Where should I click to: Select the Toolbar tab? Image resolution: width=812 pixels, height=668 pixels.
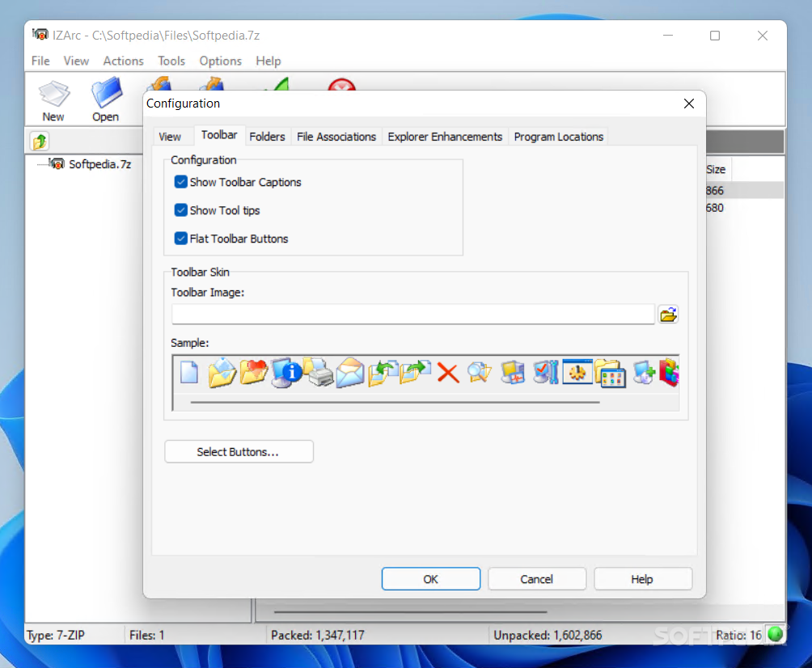click(x=219, y=135)
